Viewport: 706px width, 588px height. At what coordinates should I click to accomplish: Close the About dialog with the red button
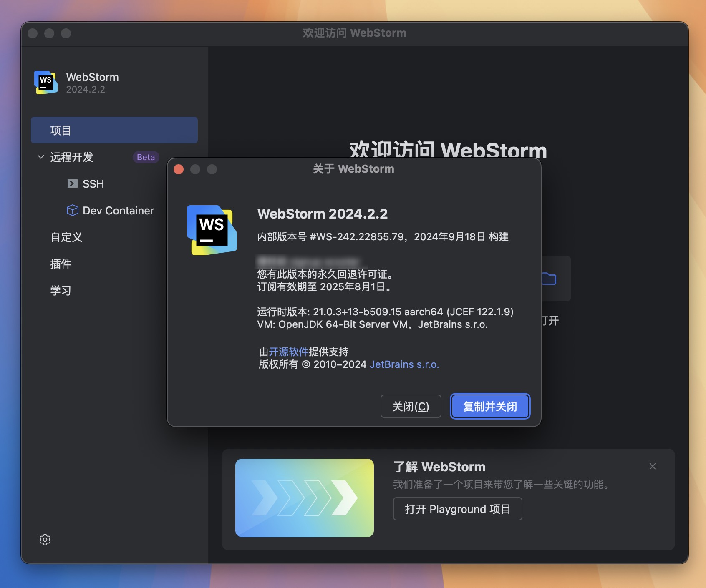coord(179,169)
